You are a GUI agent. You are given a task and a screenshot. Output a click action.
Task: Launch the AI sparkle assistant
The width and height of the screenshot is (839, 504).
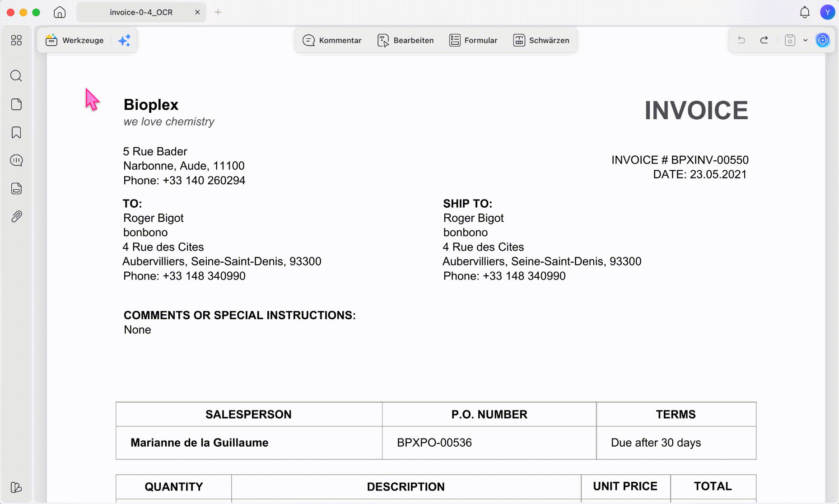click(x=124, y=40)
